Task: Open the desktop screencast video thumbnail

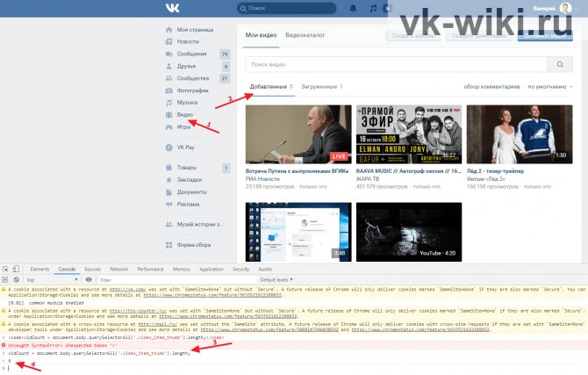Action: 298,232
